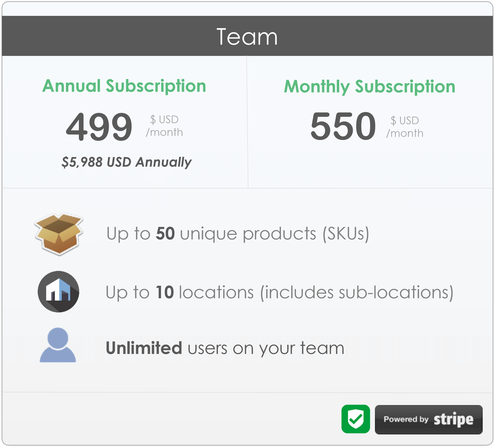Click the bold 50 number in products line
The width and height of the screenshot is (495, 448).
165,233
